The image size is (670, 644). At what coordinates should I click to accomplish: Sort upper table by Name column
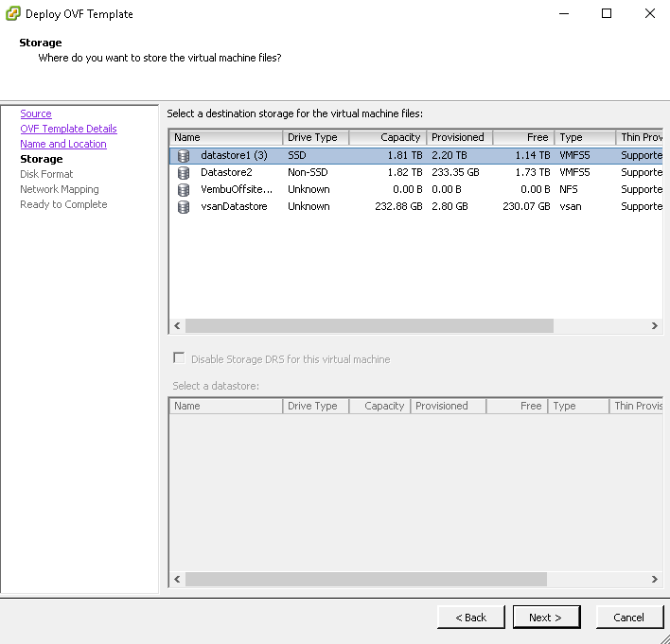(225, 137)
